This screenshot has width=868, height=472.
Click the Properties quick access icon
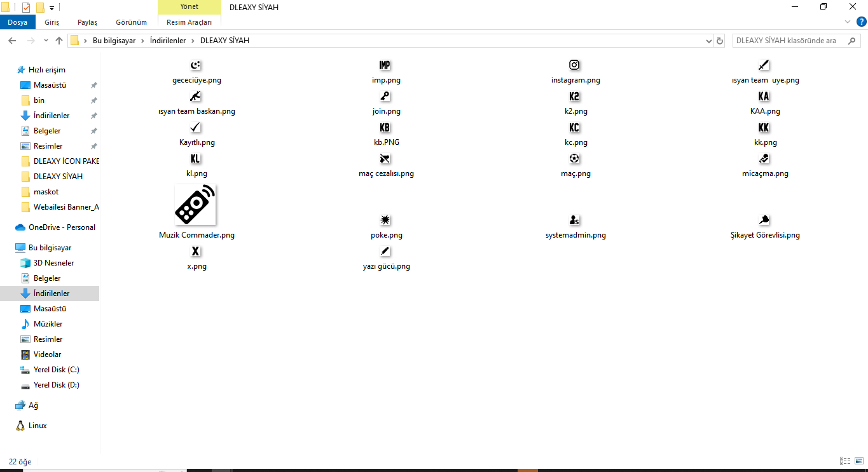[x=26, y=8]
